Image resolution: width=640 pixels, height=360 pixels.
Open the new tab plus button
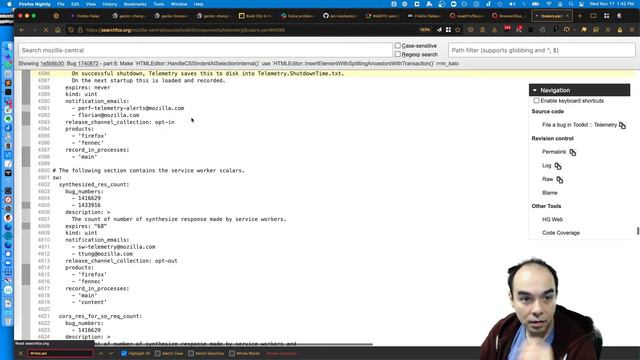(580, 16)
